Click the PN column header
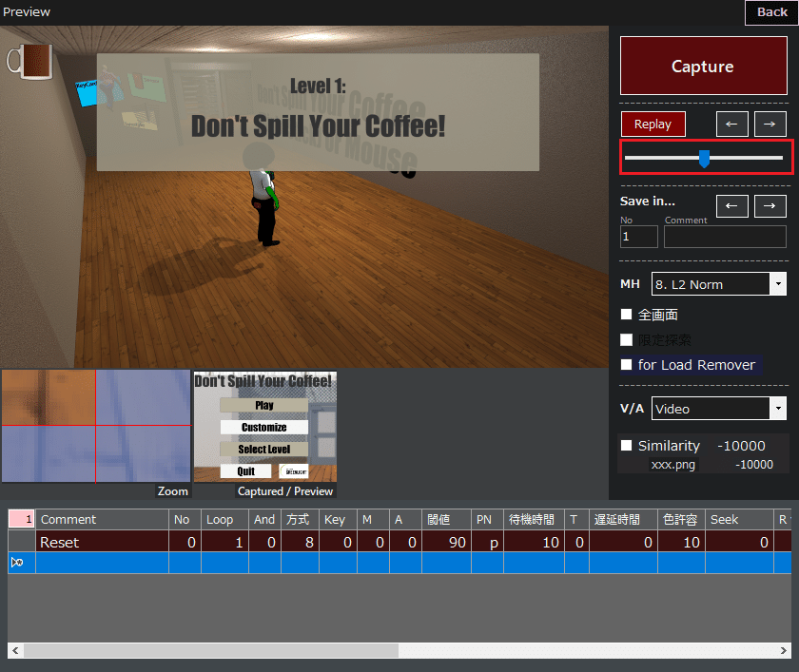 tap(487, 519)
